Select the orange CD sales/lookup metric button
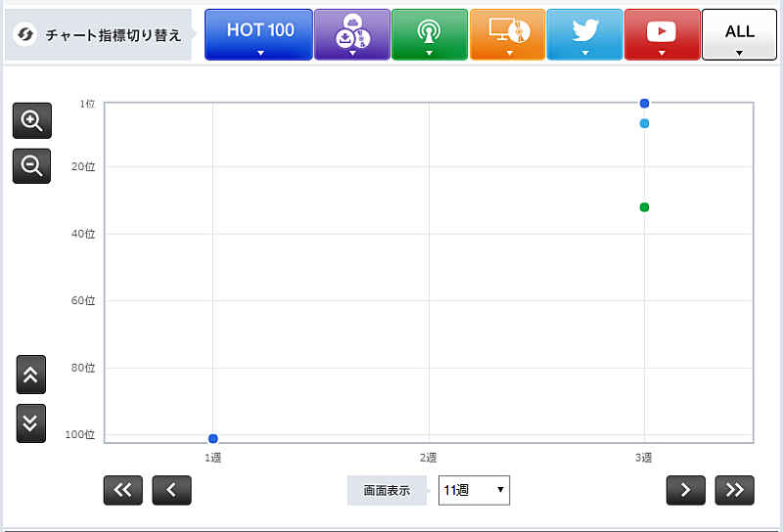 (x=507, y=35)
